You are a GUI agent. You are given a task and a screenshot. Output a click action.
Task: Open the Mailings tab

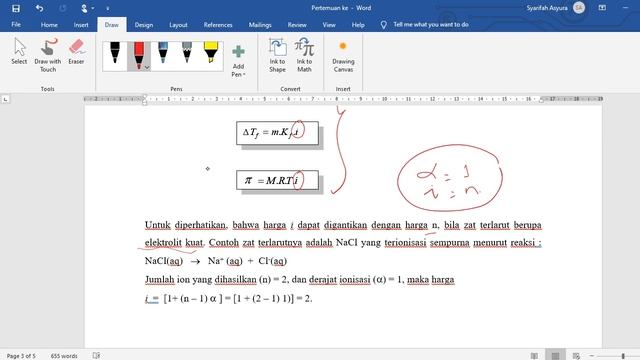(260, 24)
